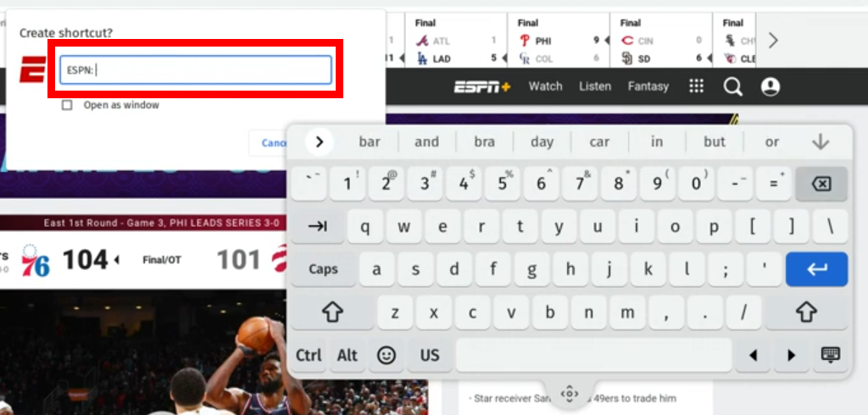Screen dimensions: 868x415
Task: Toggle the Caps lock key
Action: [323, 269]
